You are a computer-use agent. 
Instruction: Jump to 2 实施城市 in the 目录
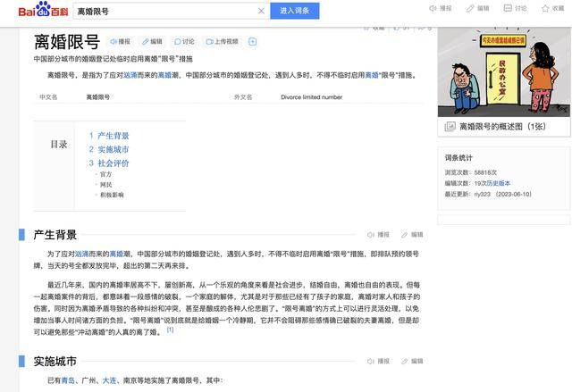(x=109, y=149)
